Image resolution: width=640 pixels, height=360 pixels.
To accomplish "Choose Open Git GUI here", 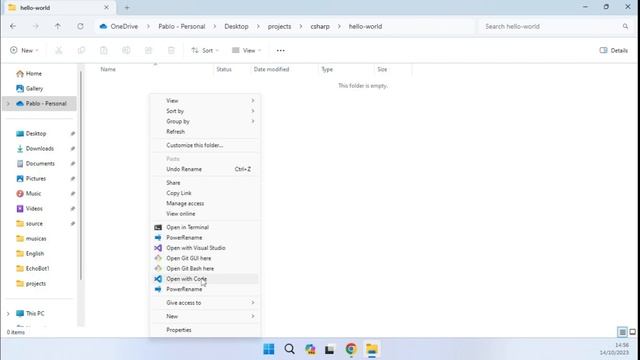I will point(204,258).
